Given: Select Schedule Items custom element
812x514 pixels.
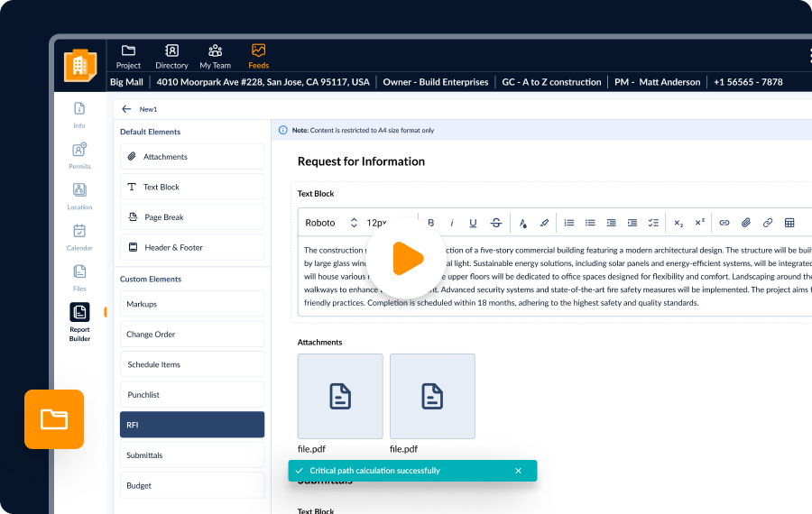Looking at the screenshot, I should [x=192, y=364].
